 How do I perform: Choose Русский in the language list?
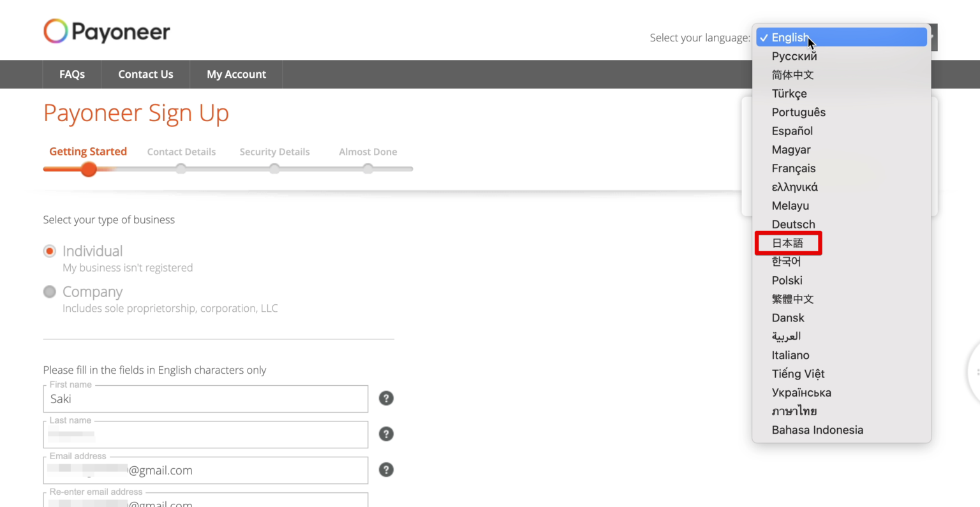point(842,56)
